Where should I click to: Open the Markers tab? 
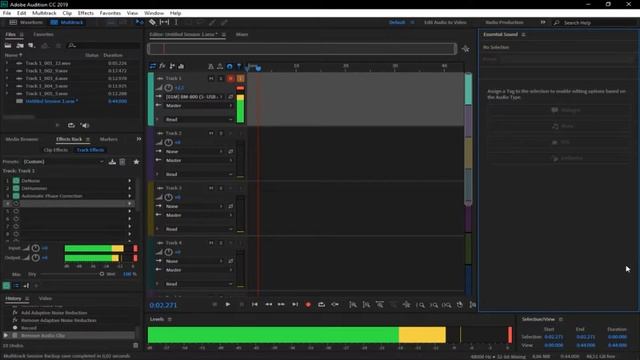tap(109, 139)
